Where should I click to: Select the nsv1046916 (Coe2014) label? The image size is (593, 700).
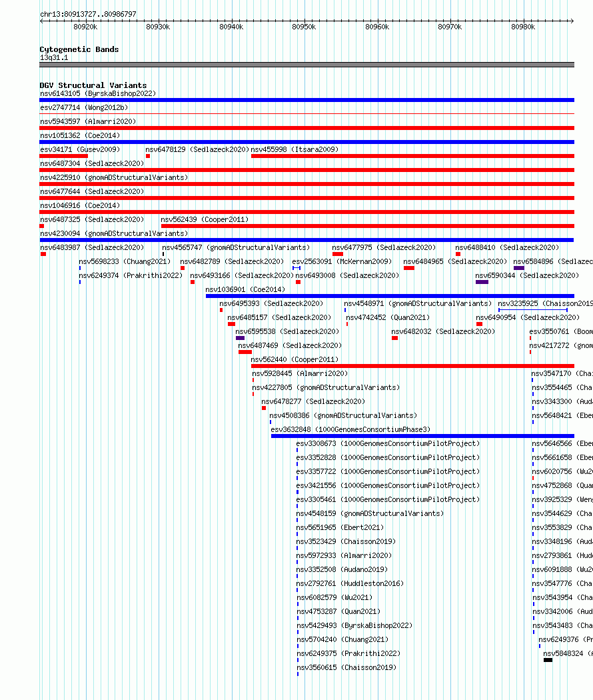[x=80, y=205]
